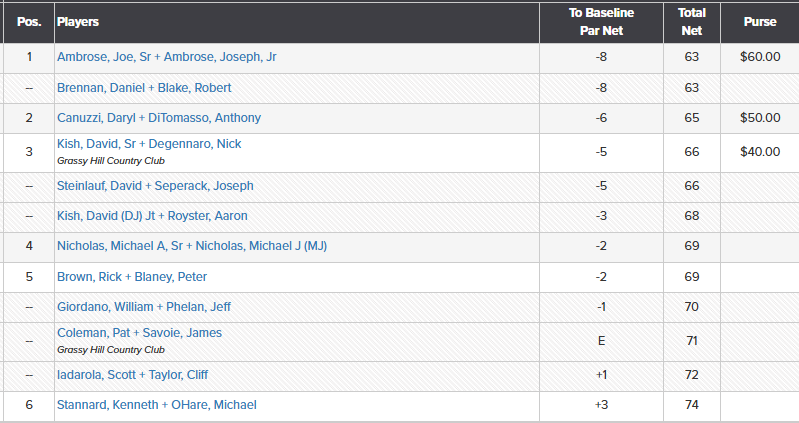Click Brennan, Daniel + Blake, Robert team
Viewport: 799px width, 423px height.
coord(144,87)
